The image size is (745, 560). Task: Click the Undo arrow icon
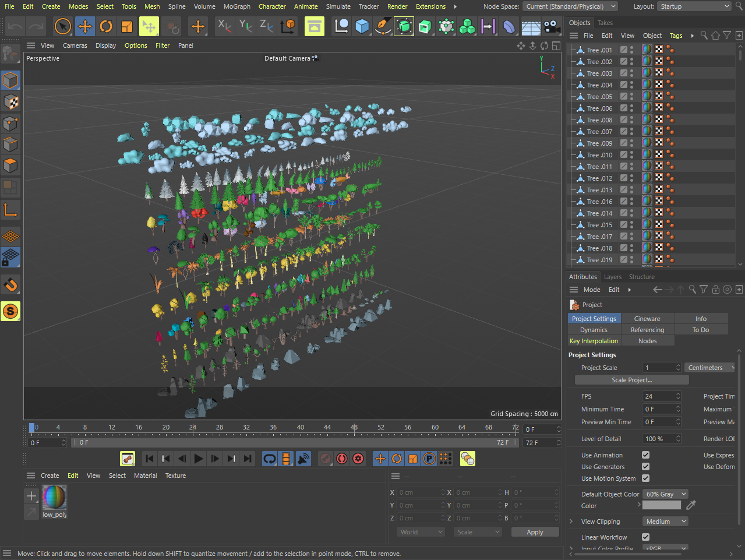coord(15,26)
